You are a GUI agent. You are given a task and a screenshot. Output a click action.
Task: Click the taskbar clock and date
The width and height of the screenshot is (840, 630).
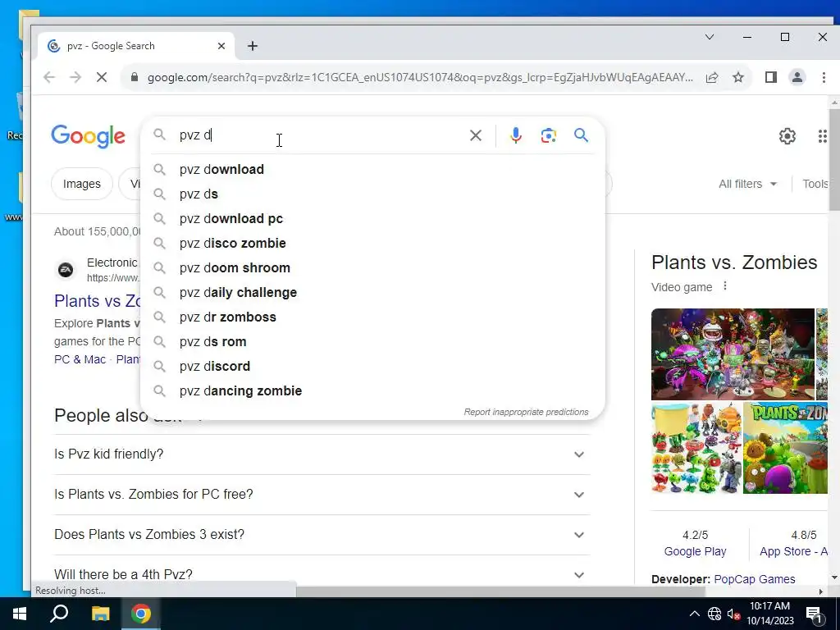[769, 614]
